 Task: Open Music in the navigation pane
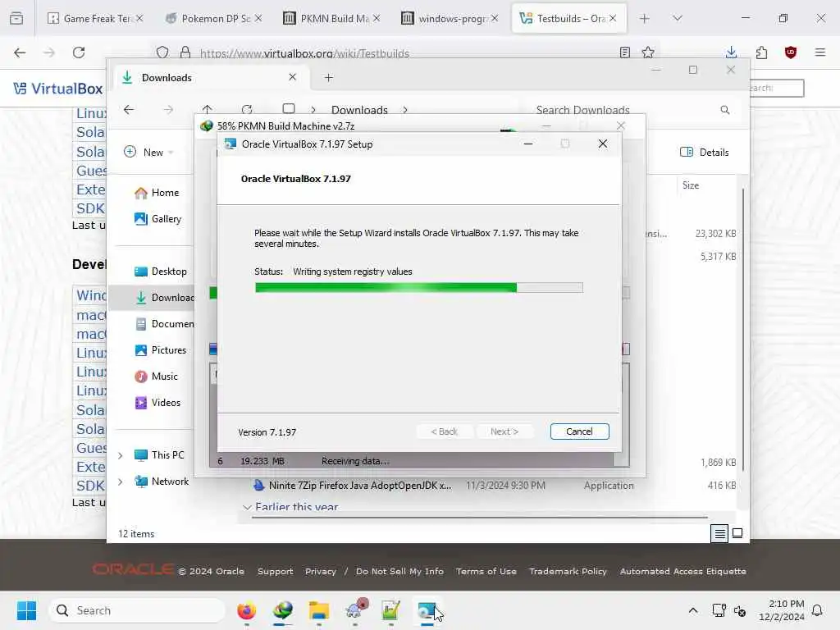[x=156, y=376]
